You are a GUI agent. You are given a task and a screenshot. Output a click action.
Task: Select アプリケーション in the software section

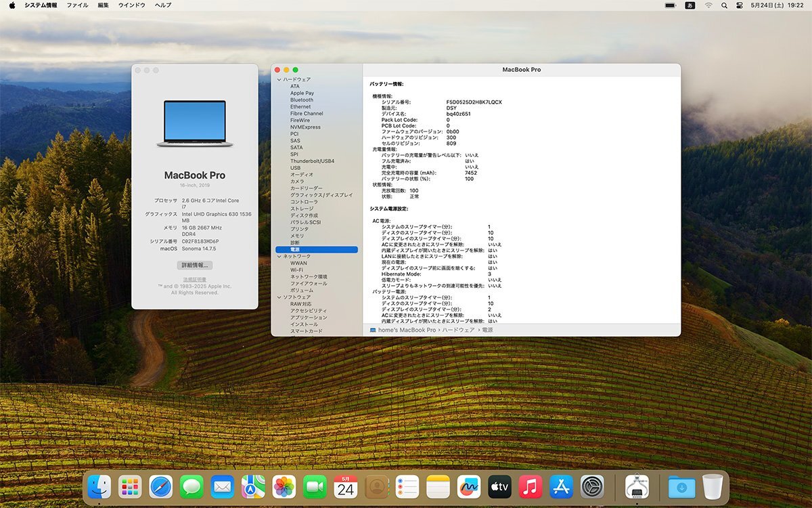[309, 318]
